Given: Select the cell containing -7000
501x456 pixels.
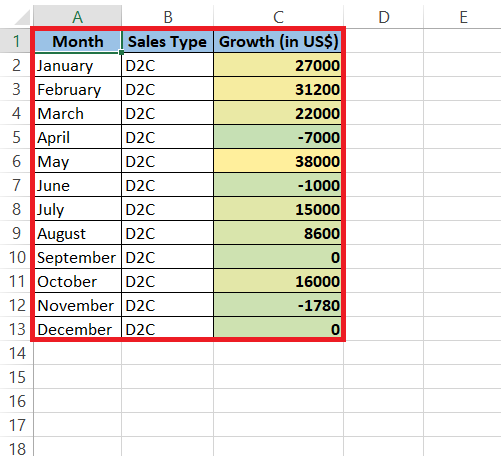Looking at the screenshot, I should 278,137.
